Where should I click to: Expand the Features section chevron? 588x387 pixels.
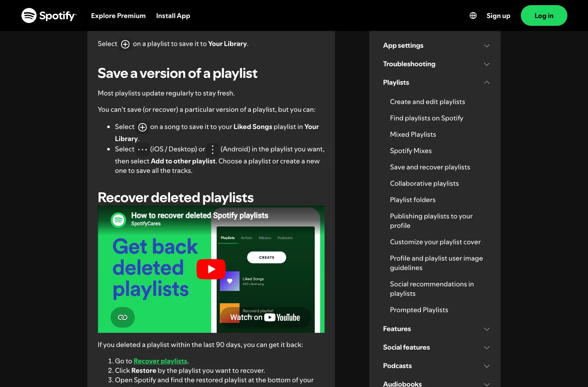(x=487, y=329)
